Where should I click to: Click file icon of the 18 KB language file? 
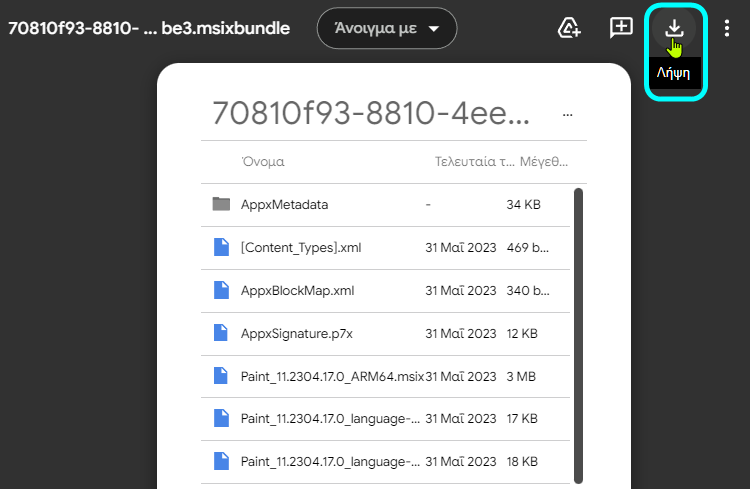click(x=221, y=461)
